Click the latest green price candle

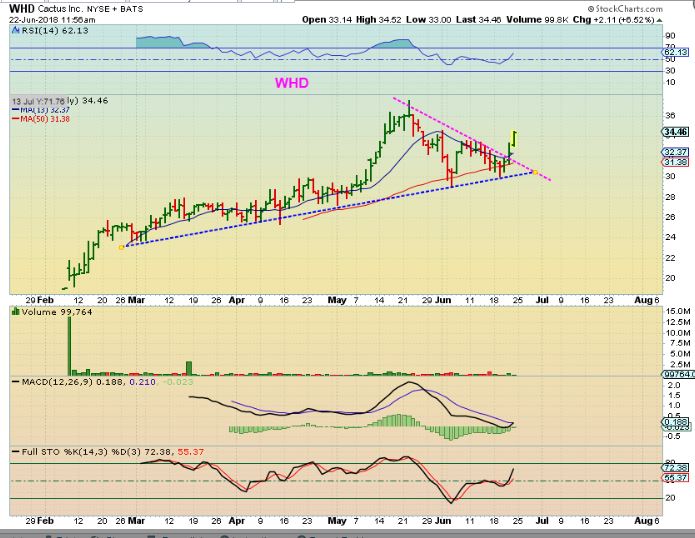coord(515,140)
